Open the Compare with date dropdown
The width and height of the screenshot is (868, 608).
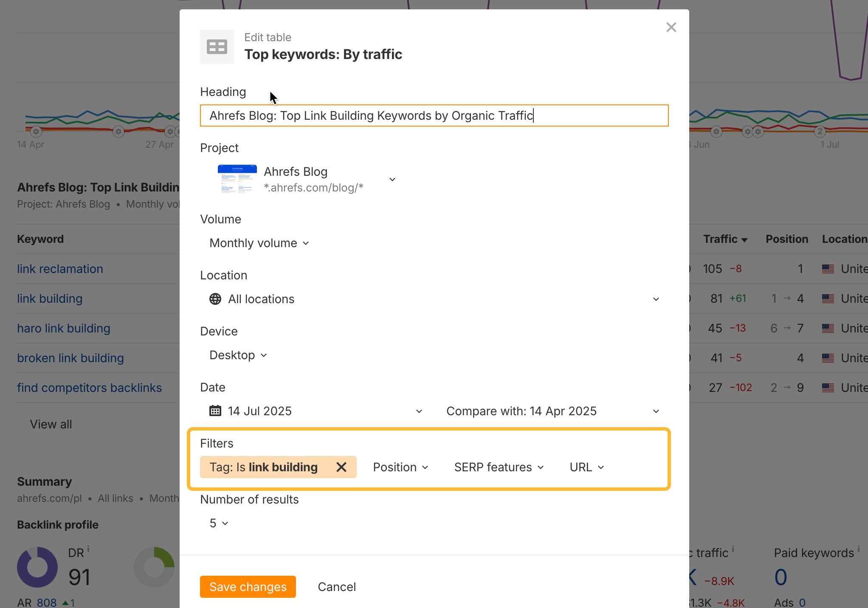tap(552, 411)
